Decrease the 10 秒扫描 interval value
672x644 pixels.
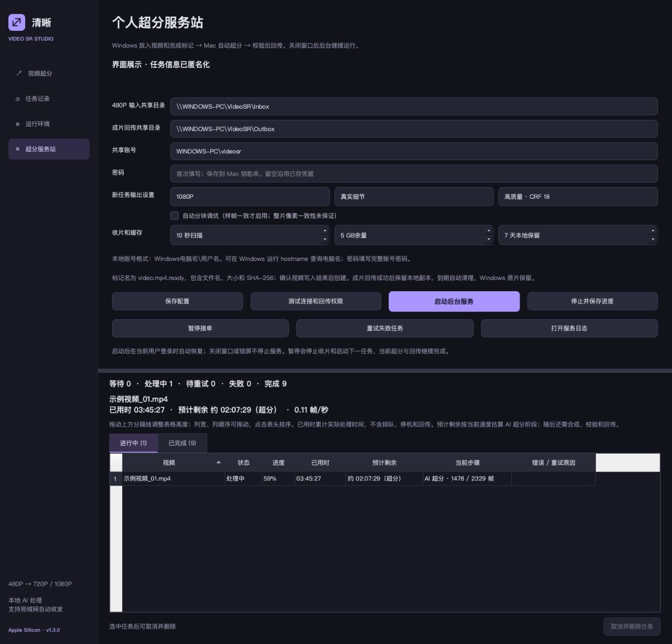pos(325,239)
